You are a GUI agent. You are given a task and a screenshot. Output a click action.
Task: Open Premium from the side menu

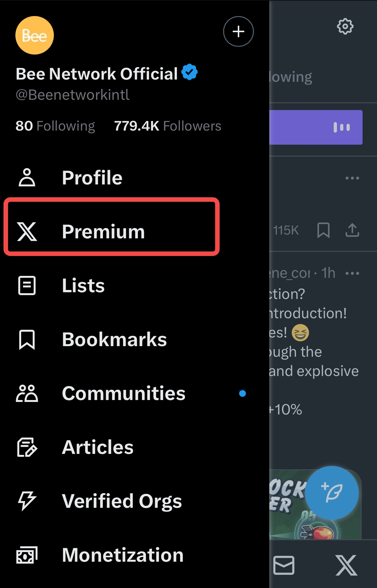click(x=103, y=232)
